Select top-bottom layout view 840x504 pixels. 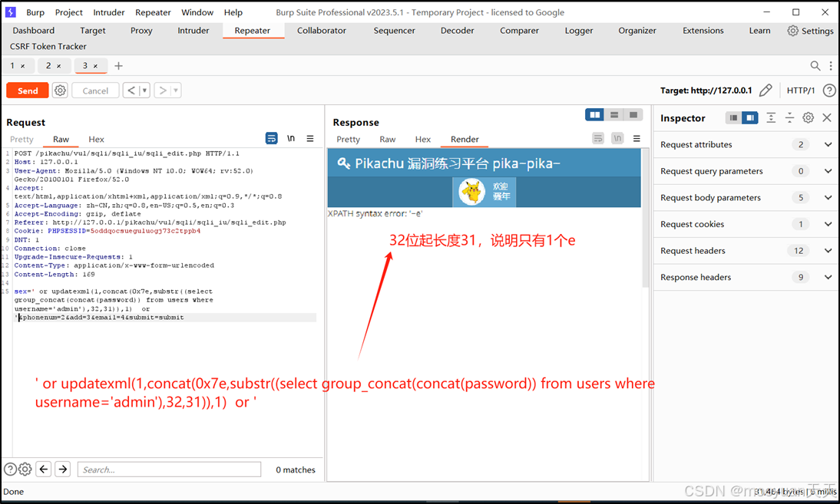click(x=614, y=114)
